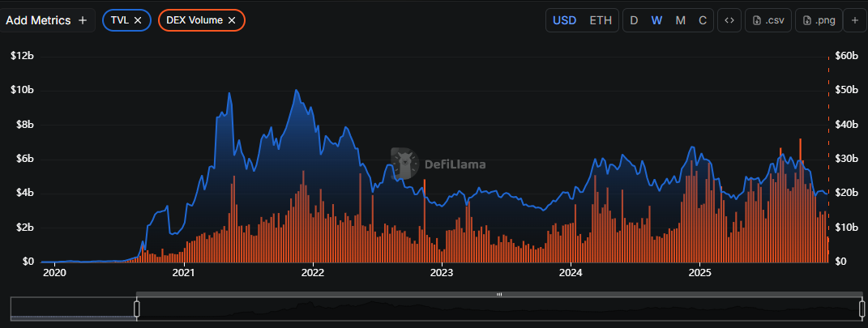
Task: Click the embed code icon
Action: (x=729, y=20)
